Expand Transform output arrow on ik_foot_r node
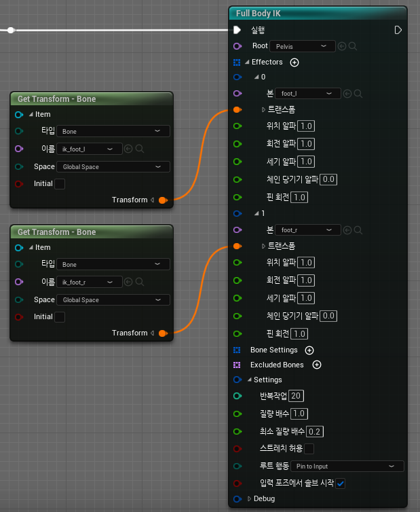This screenshot has height=512, width=420. (153, 333)
